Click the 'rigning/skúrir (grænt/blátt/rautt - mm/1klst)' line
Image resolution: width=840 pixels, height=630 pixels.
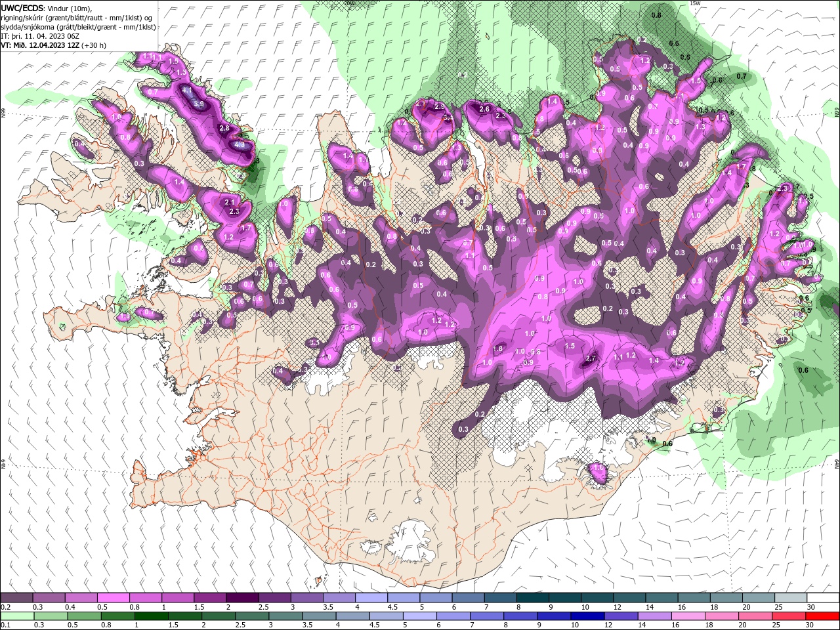click(77, 18)
